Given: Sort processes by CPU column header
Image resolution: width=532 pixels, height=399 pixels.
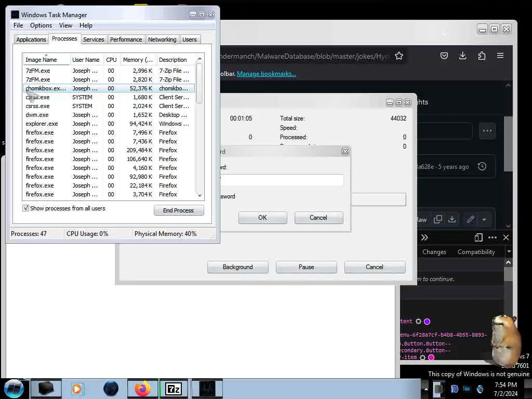Looking at the screenshot, I should pos(111,60).
